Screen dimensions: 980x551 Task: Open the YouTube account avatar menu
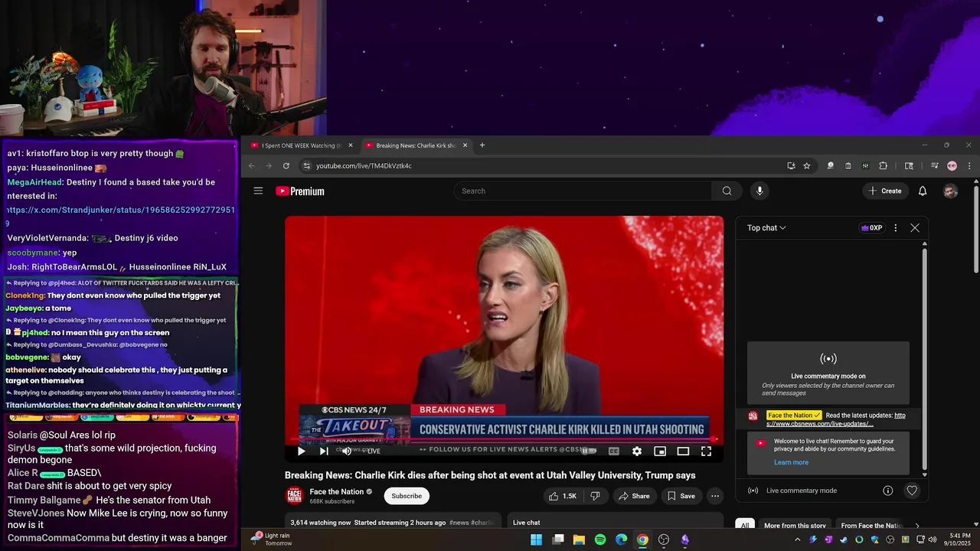(x=950, y=191)
